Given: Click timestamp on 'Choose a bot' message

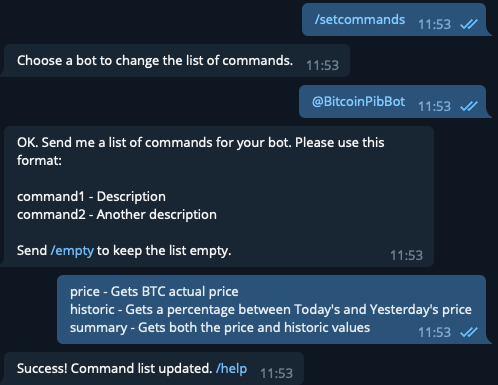Looking at the screenshot, I should coord(322,65).
